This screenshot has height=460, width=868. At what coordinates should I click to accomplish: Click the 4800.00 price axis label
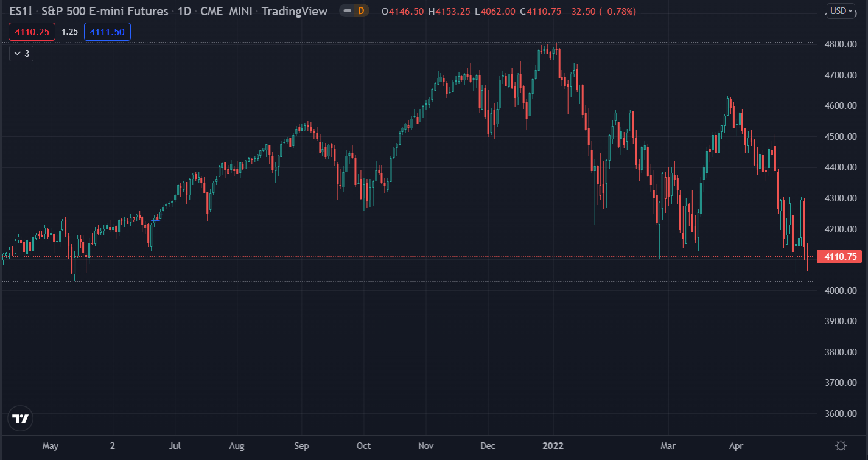pos(841,44)
